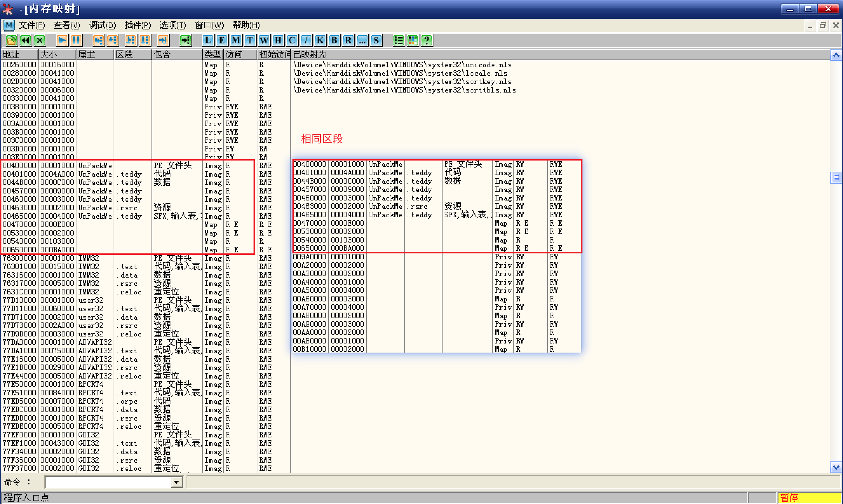Open the command history dropdown arrow
This screenshot has height=504, width=843.
(177, 483)
